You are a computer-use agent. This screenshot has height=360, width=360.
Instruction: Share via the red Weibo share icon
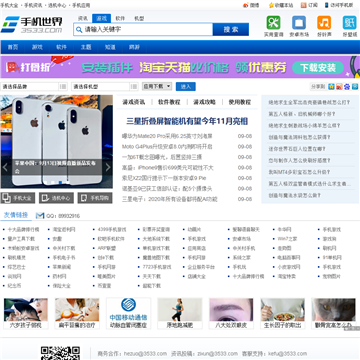click(339, 87)
